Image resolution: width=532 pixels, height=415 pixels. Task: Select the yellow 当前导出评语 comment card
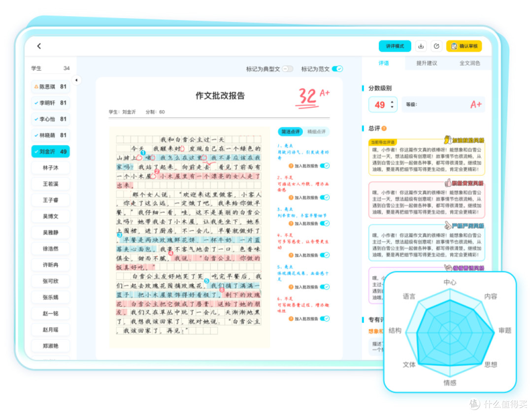point(427,157)
